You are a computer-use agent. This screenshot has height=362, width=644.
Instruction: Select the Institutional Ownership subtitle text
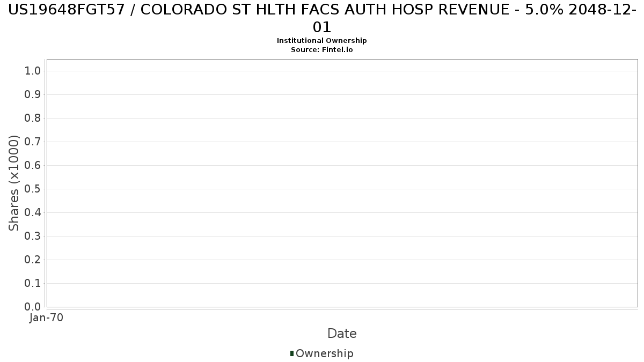click(322, 41)
